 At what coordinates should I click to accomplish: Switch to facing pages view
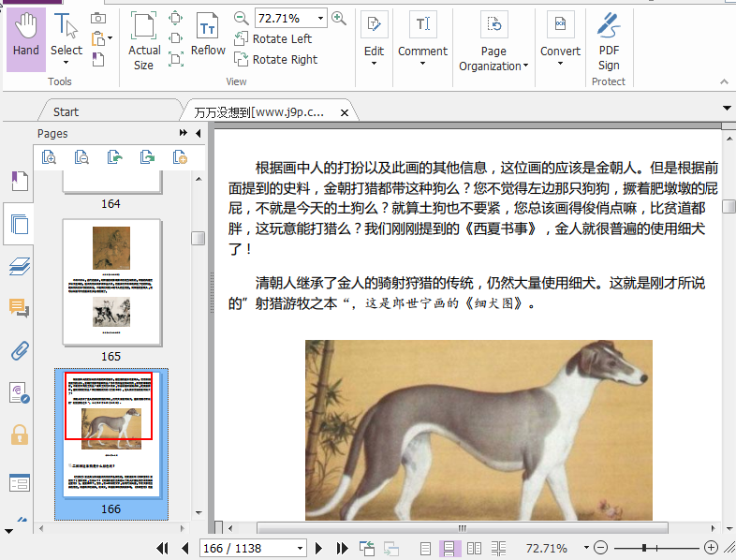coord(475,548)
